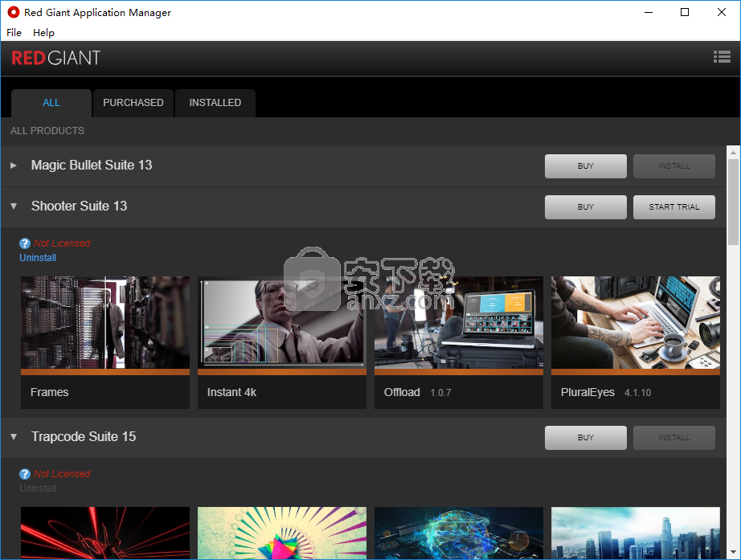Image resolution: width=741 pixels, height=560 pixels.
Task: Click the ALL PRODUCTS heading
Action: pos(47,131)
